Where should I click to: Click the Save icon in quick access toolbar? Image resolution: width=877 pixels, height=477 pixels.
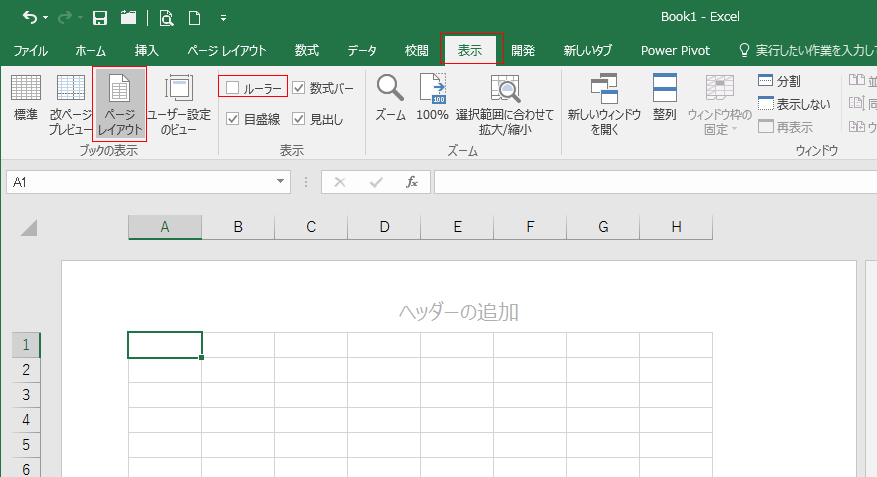pos(100,18)
